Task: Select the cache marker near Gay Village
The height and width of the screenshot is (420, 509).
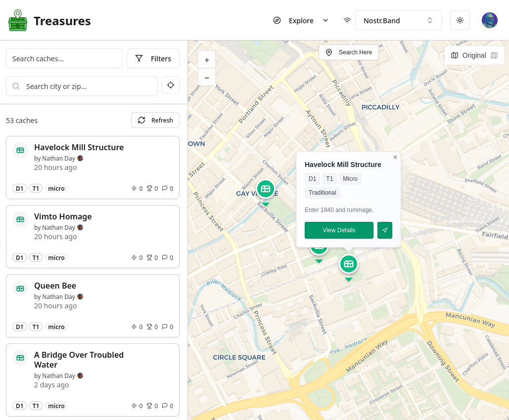Action: tap(266, 189)
